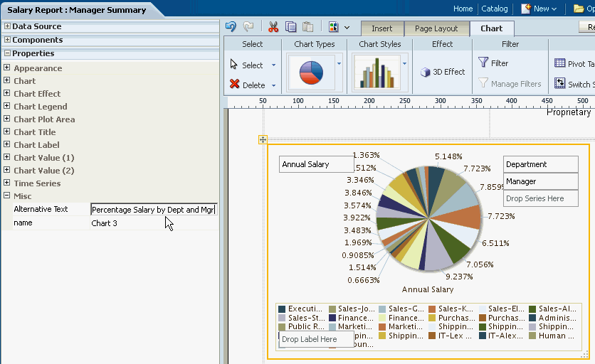The image size is (595, 364).
Task: Expand the Chart Title group
Action: tap(6, 132)
